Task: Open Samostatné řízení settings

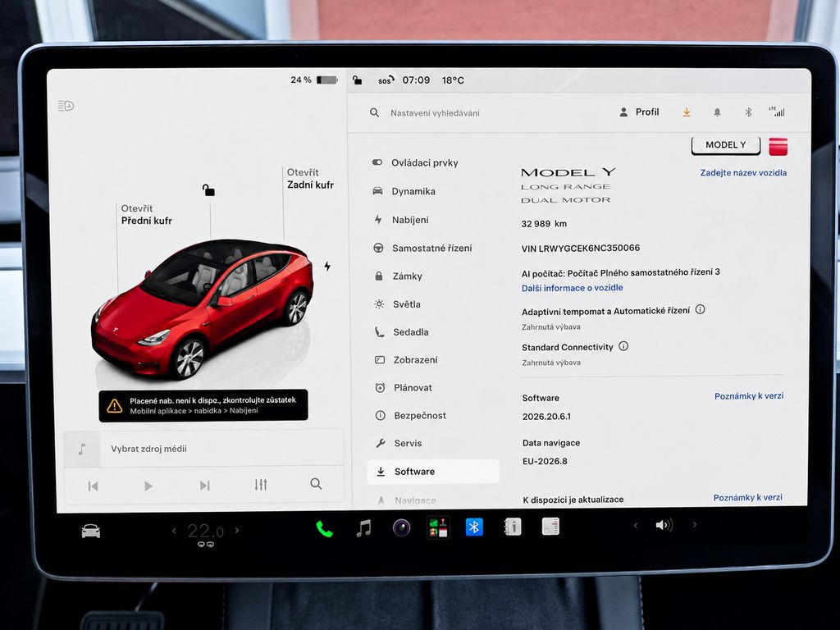Action: pyautogui.click(x=433, y=248)
